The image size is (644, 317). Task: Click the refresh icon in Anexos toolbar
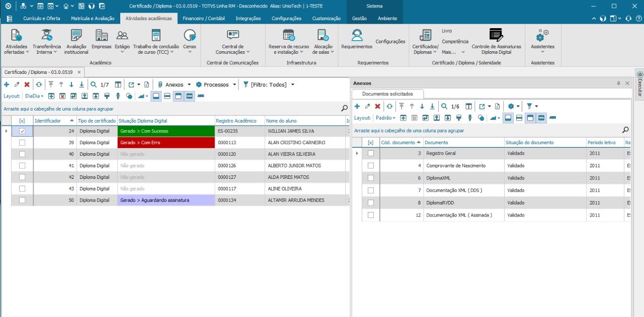pyautogui.click(x=389, y=107)
